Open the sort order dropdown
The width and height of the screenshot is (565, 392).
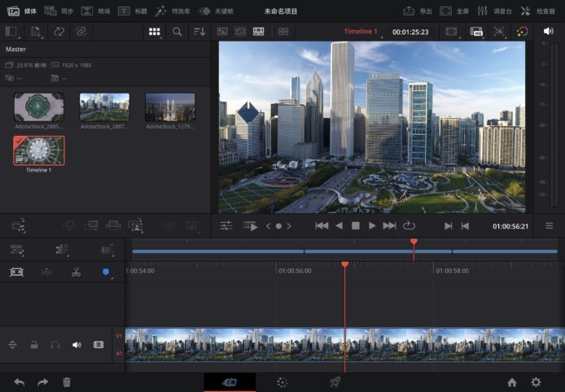199,32
